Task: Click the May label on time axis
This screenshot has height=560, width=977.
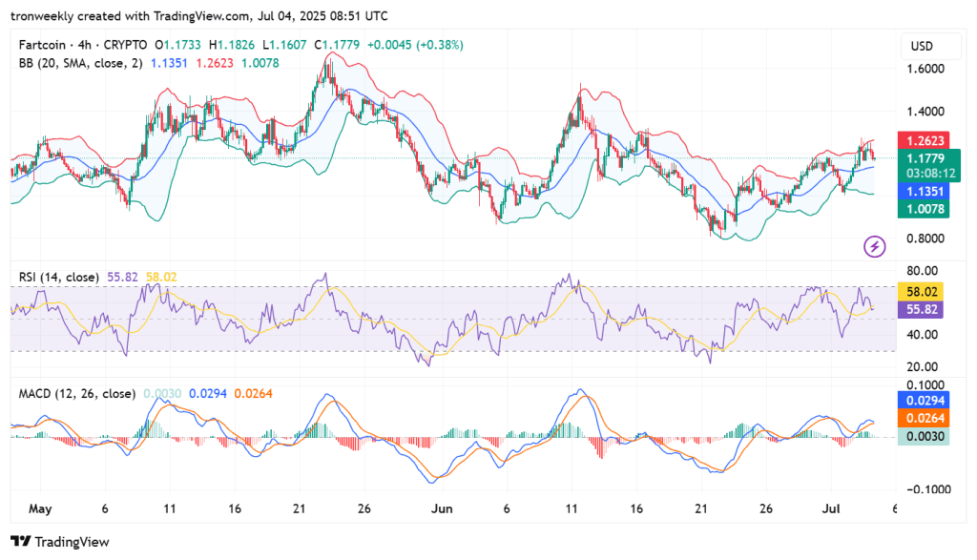Action: point(40,508)
